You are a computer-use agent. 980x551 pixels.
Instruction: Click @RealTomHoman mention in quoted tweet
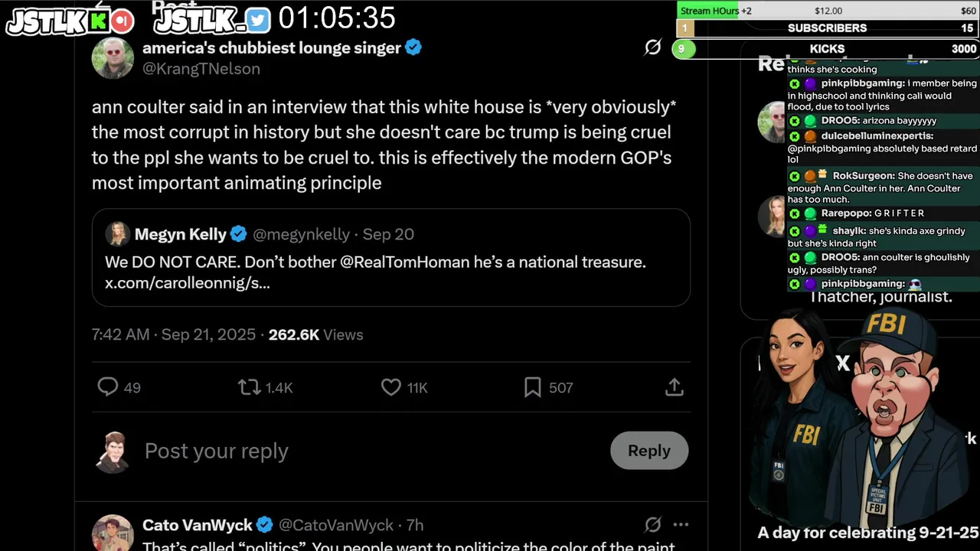(404, 262)
